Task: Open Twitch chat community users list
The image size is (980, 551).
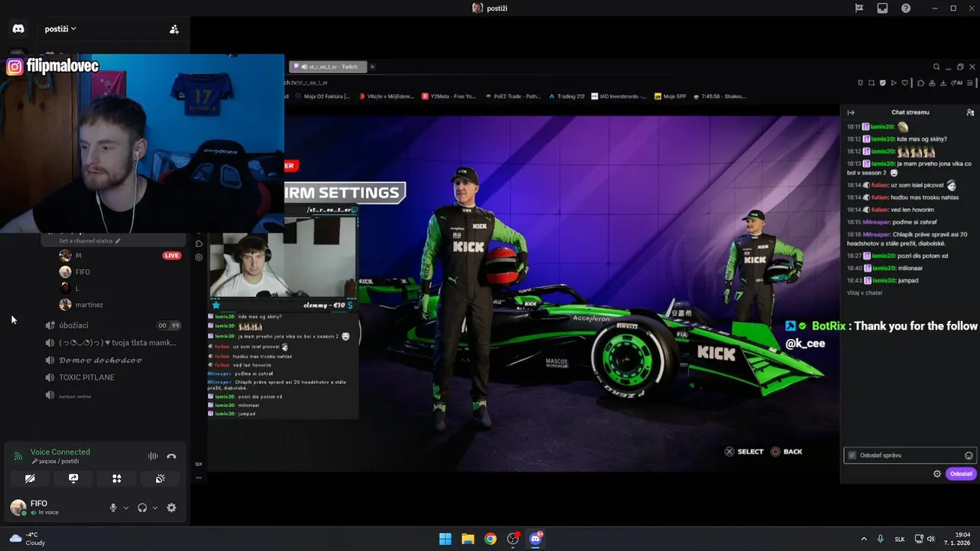Action: pos(970,112)
